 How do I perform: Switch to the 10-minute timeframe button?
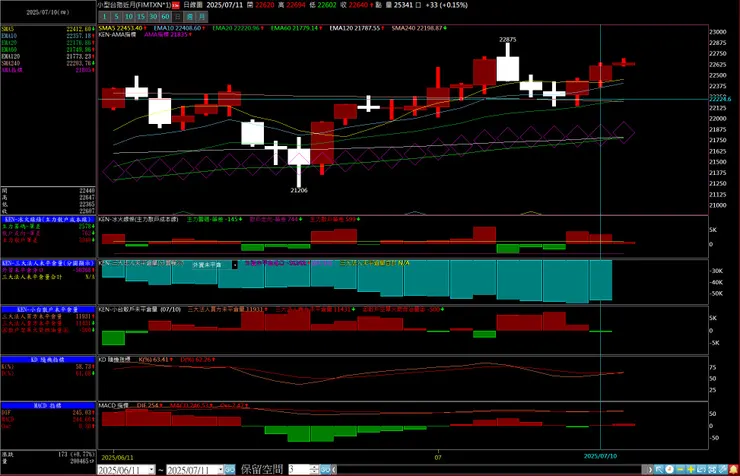coord(129,17)
